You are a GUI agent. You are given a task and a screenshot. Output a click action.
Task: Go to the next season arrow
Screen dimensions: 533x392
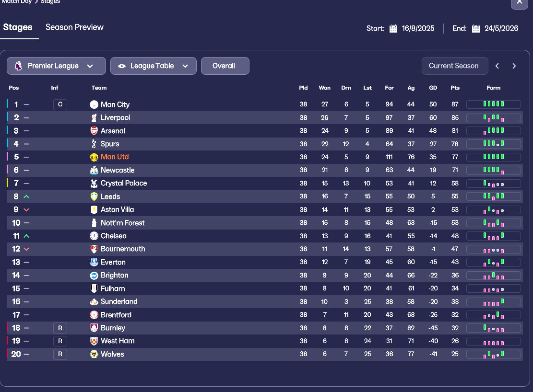[x=514, y=66]
